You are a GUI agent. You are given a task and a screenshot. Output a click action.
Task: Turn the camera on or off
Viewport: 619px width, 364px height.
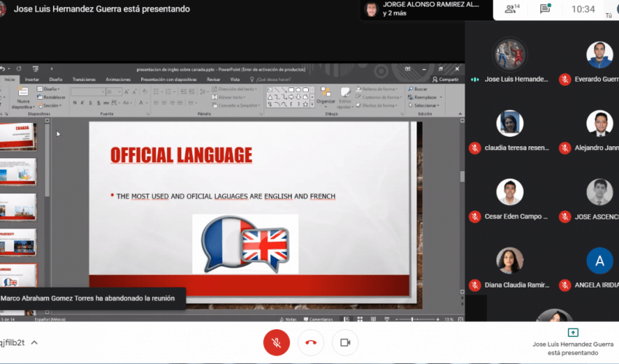point(345,342)
